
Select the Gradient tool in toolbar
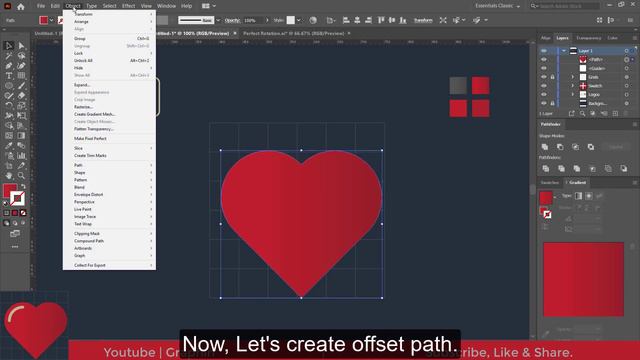point(21,136)
